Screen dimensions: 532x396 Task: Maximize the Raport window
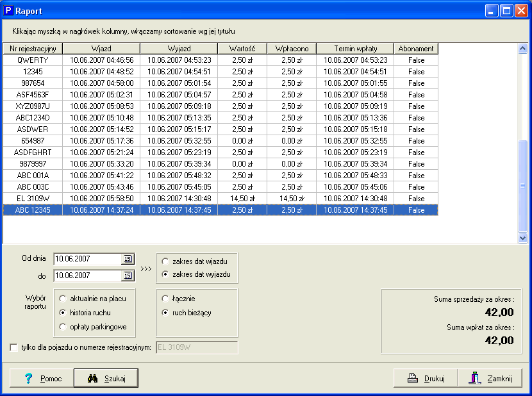tap(506, 11)
